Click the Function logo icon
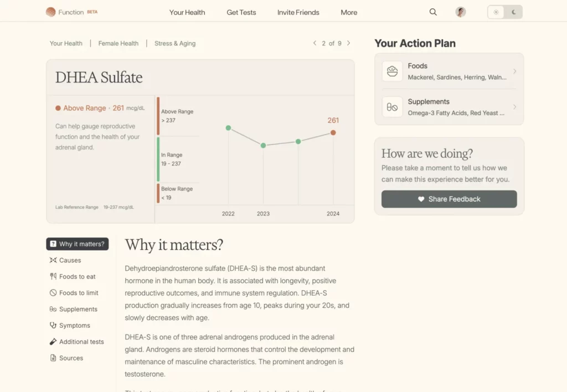567x392 pixels. pos(51,12)
